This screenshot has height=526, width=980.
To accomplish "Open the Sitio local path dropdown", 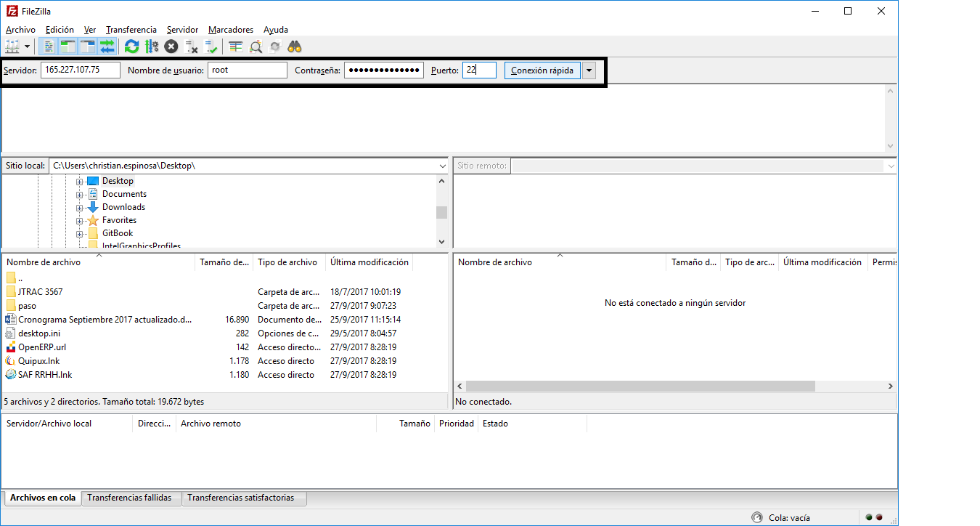I will coord(443,166).
